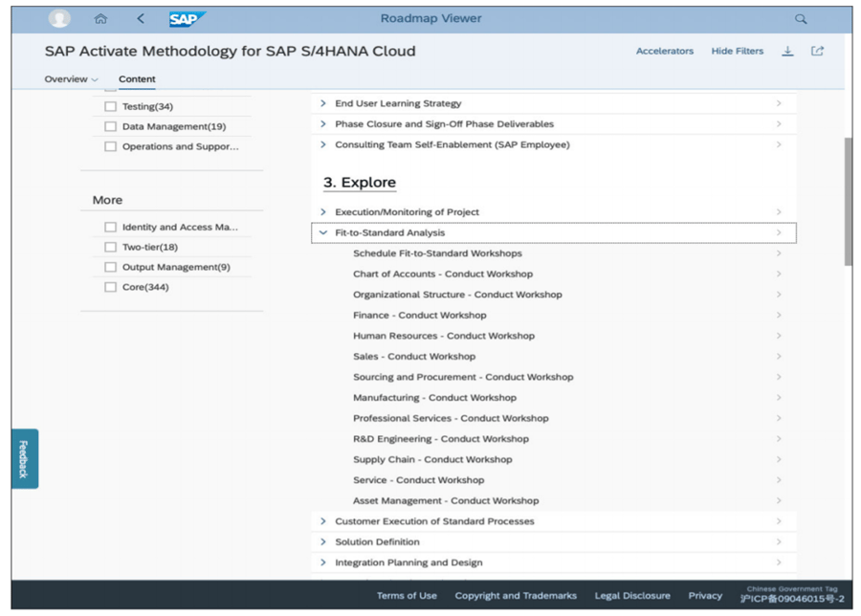Enable the Two-tier(18) filter
This screenshot has width=861, height=616.
click(110, 247)
